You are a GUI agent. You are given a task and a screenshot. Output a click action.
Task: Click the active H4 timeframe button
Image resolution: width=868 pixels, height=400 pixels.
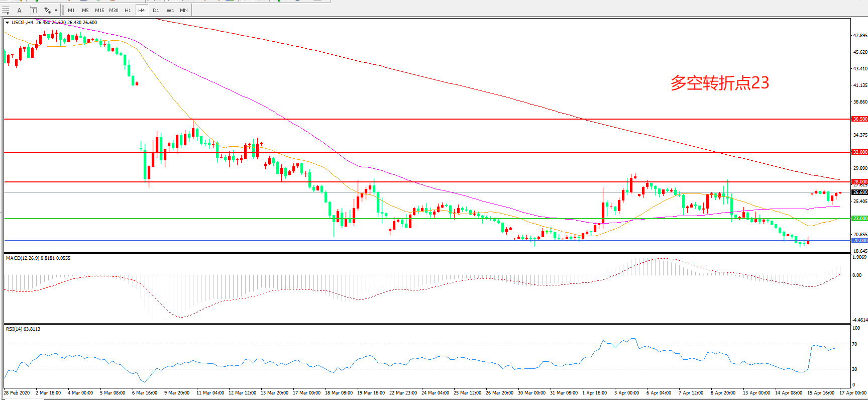point(142,10)
